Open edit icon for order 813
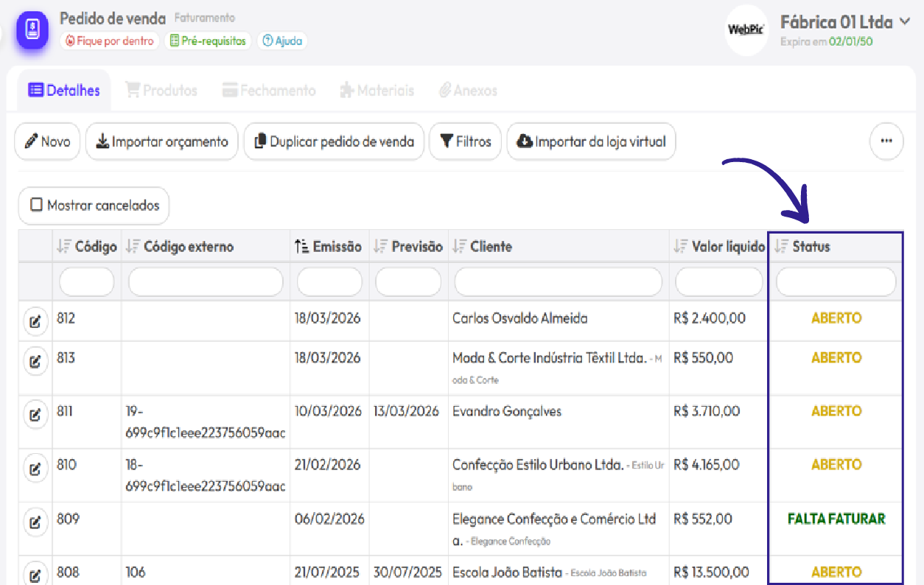Image resolution: width=924 pixels, height=585 pixels. click(35, 360)
